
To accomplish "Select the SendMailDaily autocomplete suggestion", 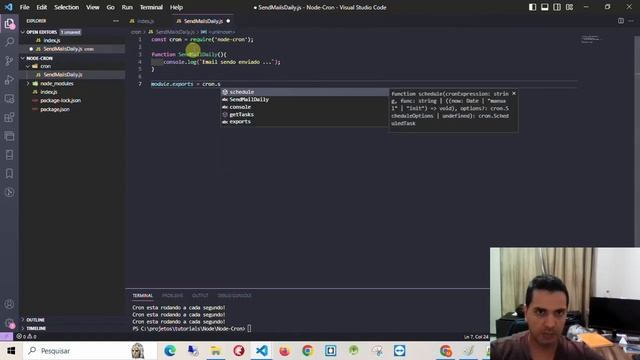I will click(x=304, y=100).
